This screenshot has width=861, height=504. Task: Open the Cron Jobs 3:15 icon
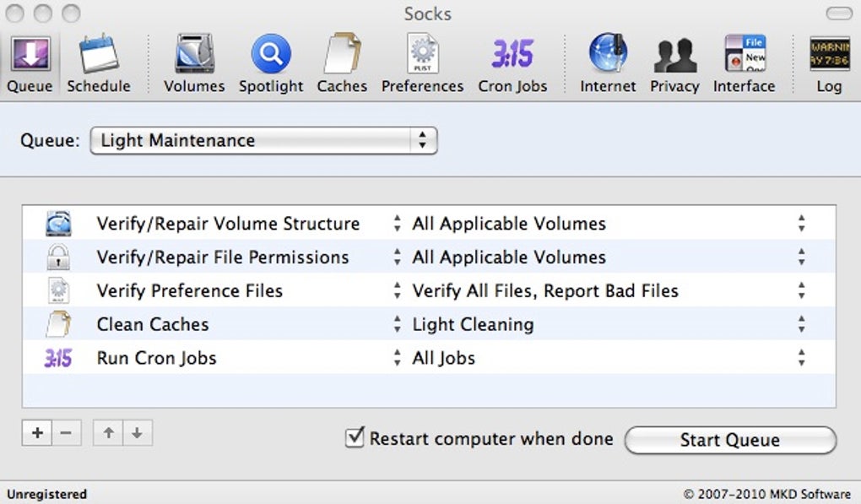(x=512, y=55)
